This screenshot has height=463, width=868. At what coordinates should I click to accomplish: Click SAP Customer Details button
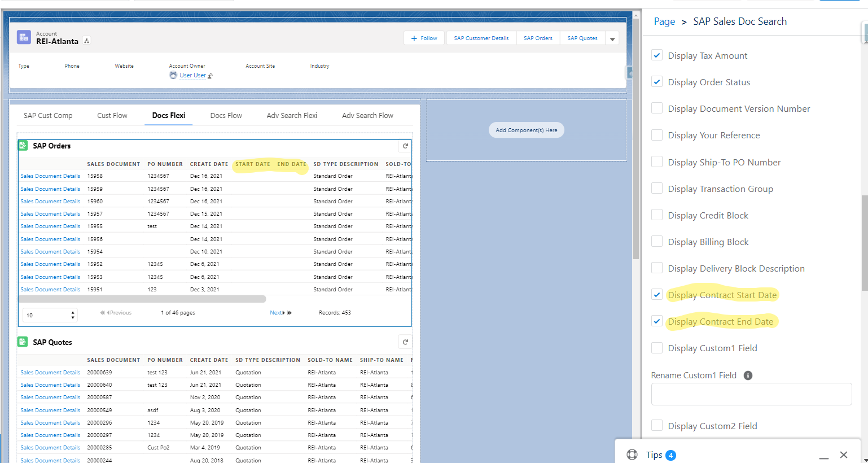coord(481,38)
